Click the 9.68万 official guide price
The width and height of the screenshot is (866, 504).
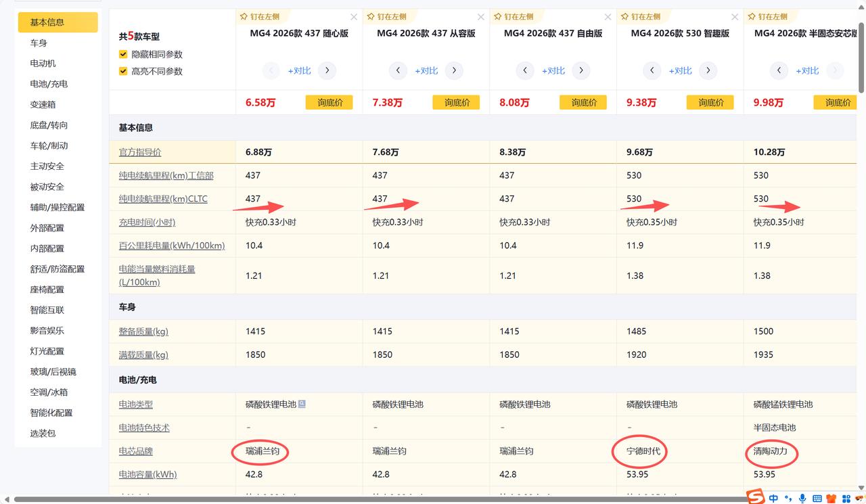[639, 152]
